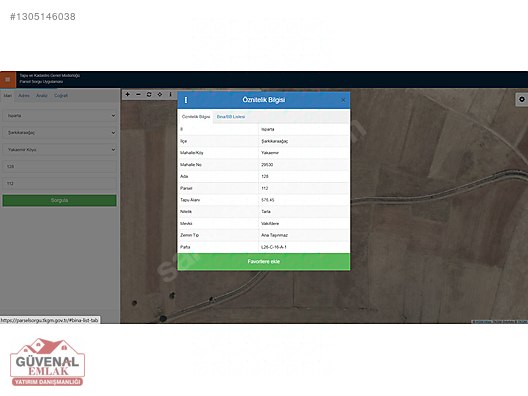Click the Pafta value L26-C-16-A-1

coord(273,247)
